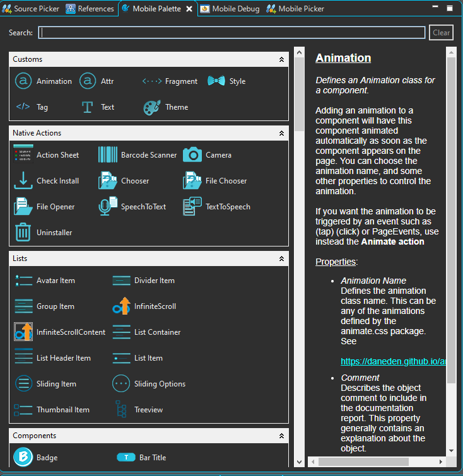Collapse the Native Actions section
463x476 pixels.
pos(281,133)
